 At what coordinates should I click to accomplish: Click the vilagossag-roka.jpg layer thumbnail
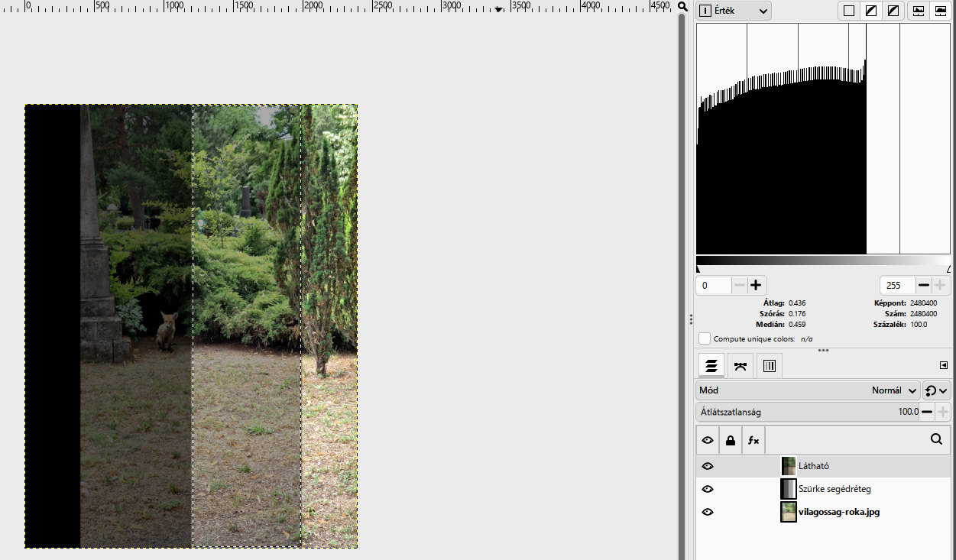pos(789,512)
